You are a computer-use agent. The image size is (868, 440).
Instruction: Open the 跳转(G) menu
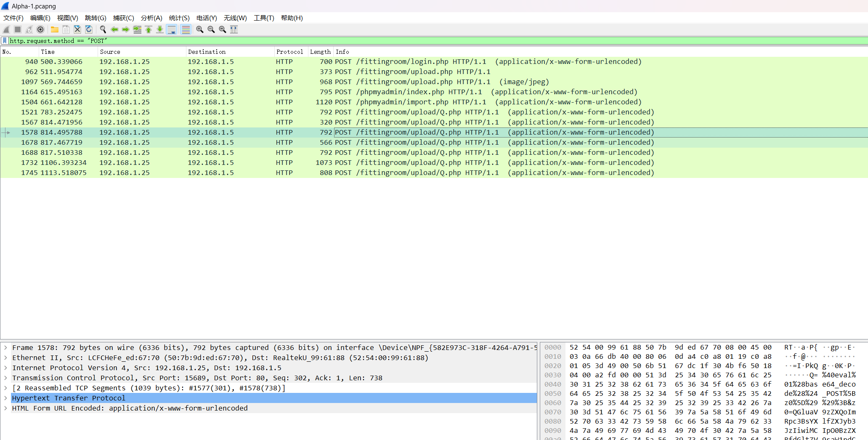tap(96, 18)
